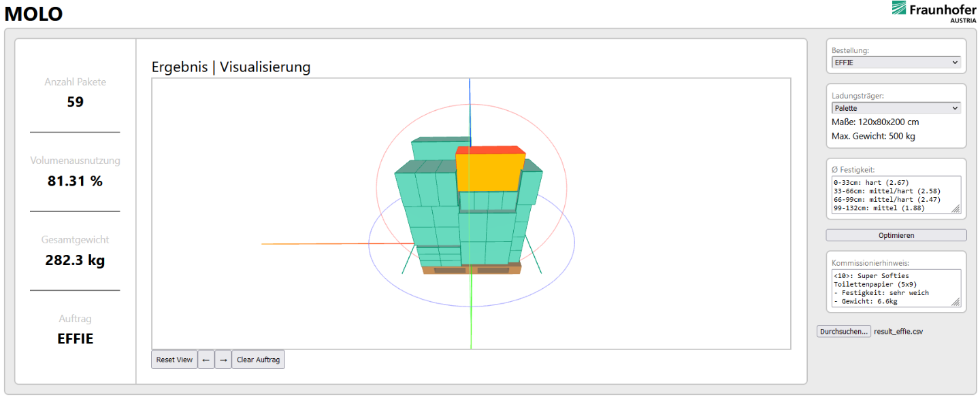This screenshot has height=399, width=980.
Task: Grab the resize handle of Festigkeit text area
Action: pos(956,209)
